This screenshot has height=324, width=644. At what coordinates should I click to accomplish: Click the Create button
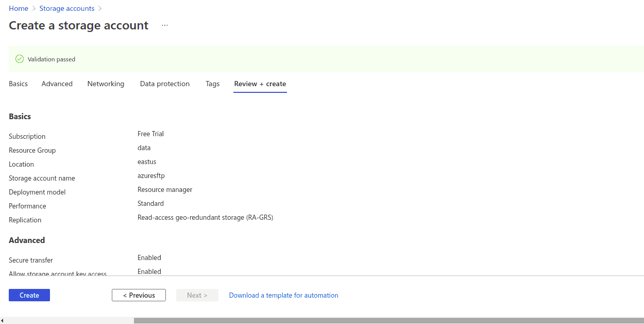[x=29, y=295]
